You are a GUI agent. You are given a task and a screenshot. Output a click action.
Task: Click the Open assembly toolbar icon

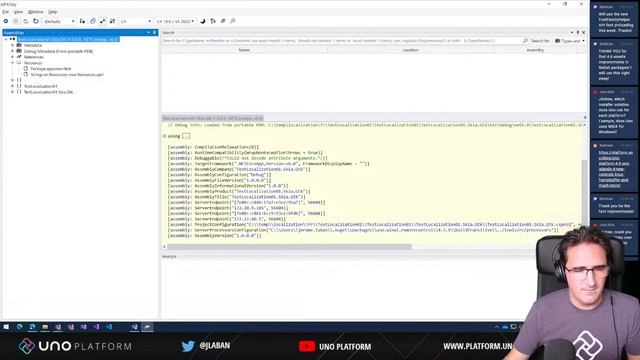tap(26, 21)
